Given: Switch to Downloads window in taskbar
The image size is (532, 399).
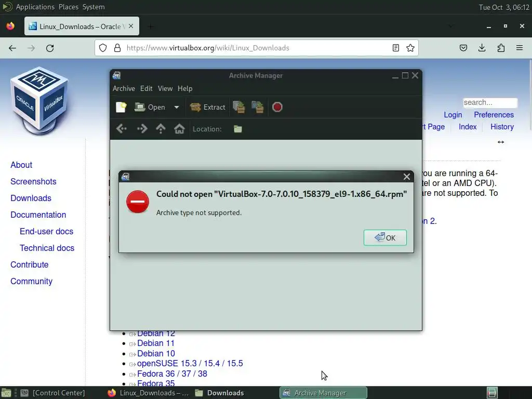Looking at the screenshot, I should tap(220, 393).
